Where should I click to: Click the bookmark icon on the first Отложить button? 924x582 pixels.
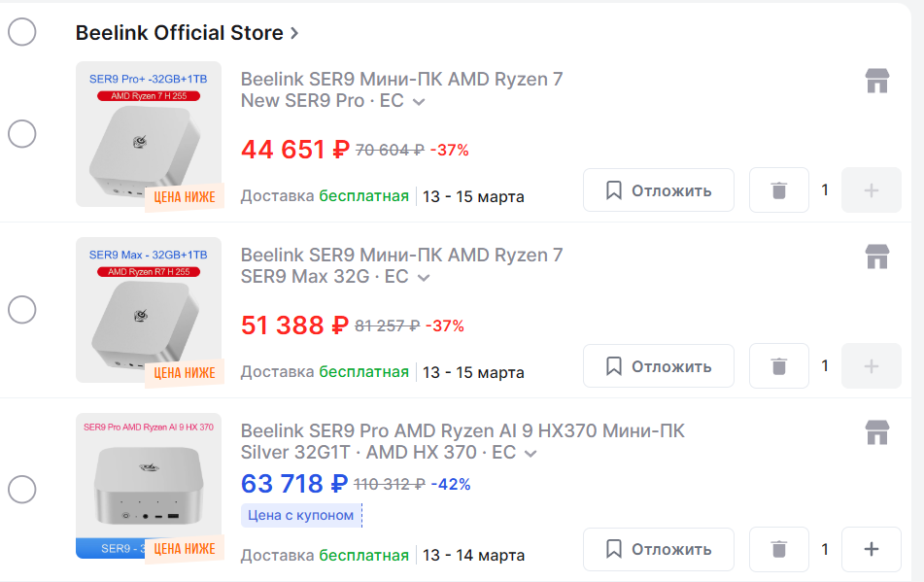point(613,189)
